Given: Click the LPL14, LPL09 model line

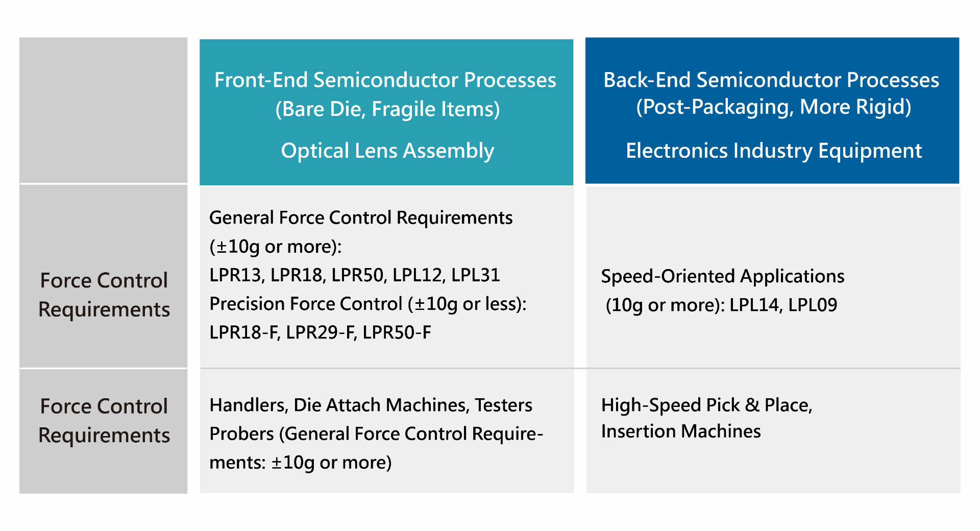Looking at the screenshot, I should coord(721,305).
